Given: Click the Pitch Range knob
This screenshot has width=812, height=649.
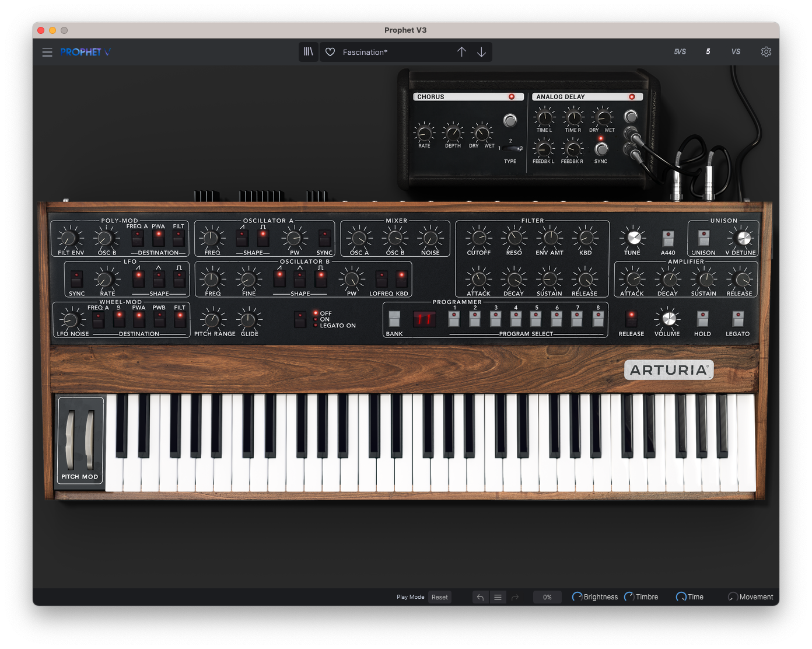Looking at the screenshot, I should tap(212, 319).
